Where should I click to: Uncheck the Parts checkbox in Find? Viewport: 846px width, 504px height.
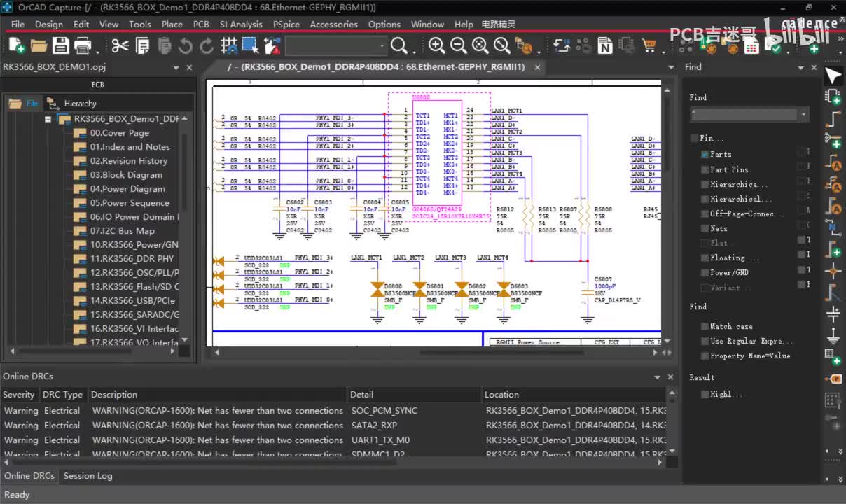[705, 154]
